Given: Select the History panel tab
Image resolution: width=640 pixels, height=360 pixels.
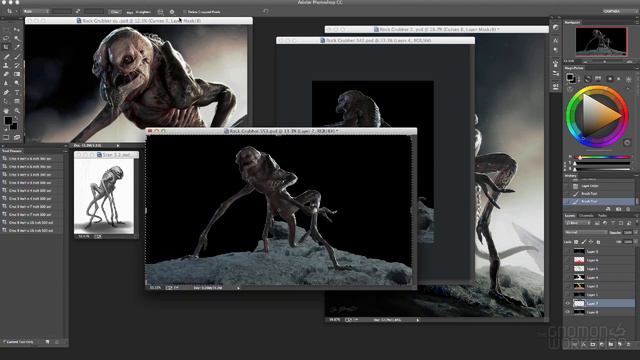Looking at the screenshot, I should pos(570,176).
